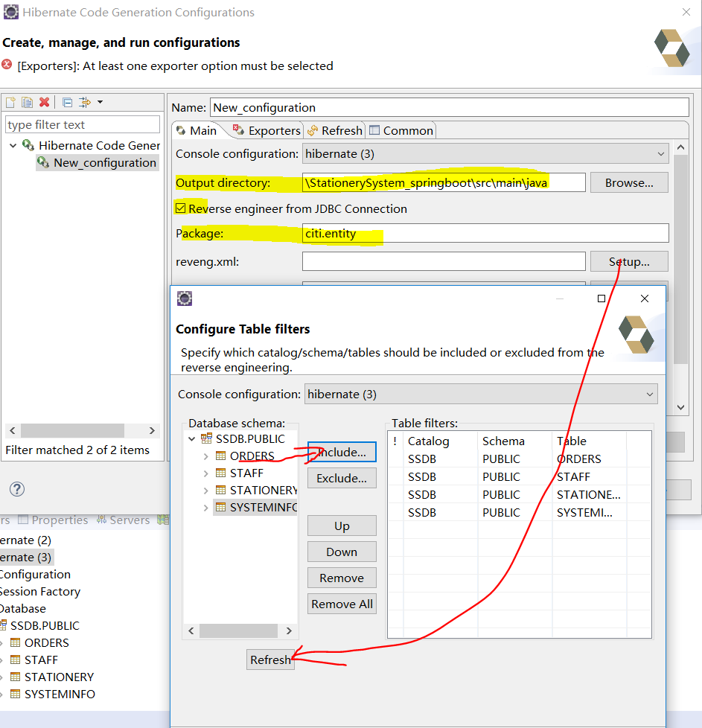Select Session Factory in bottom console tree
The height and width of the screenshot is (728, 702).
pyautogui.click(x=40, y=592)
